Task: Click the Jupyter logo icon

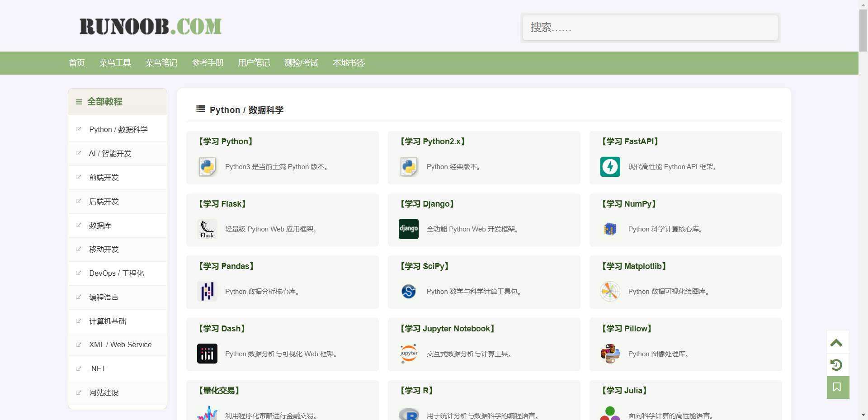Action: [x=409, y=354]
